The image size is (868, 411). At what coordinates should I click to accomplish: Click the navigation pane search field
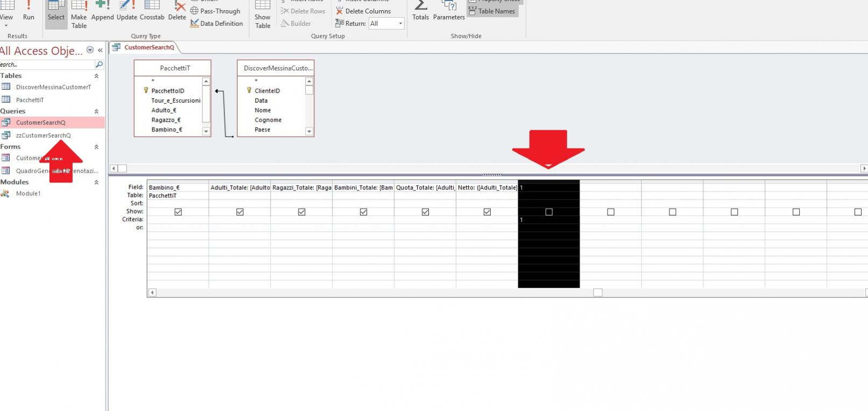[47, 65]
